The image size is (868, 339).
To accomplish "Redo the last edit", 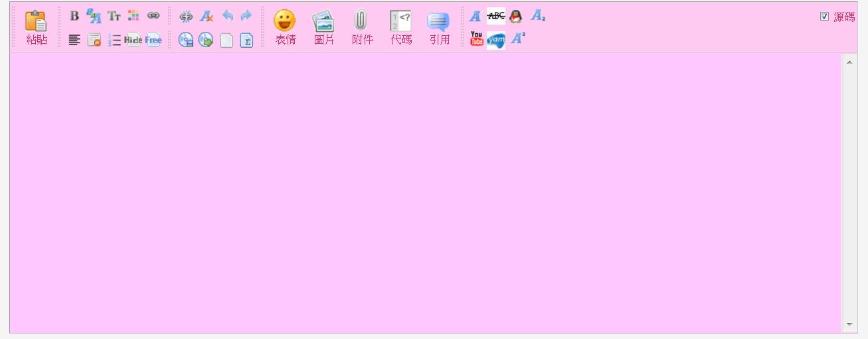I will coord(246,15).
